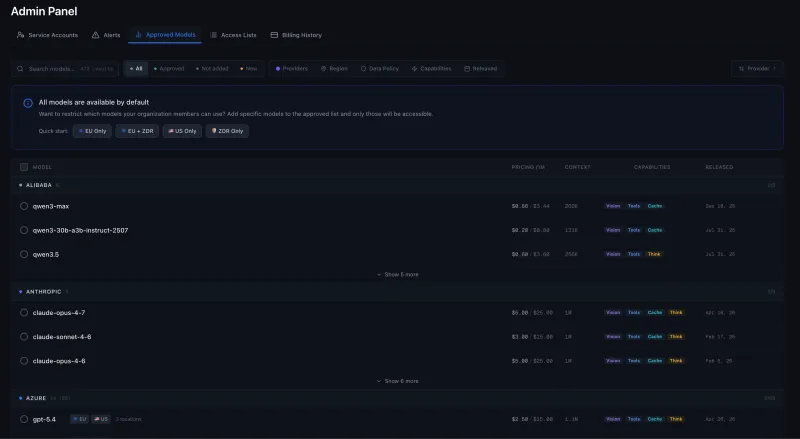Viewport: 800px width, 439px height.
Task: Open the Provider sort dropdown
Action: pyautogui.click(x=757, y=68)
